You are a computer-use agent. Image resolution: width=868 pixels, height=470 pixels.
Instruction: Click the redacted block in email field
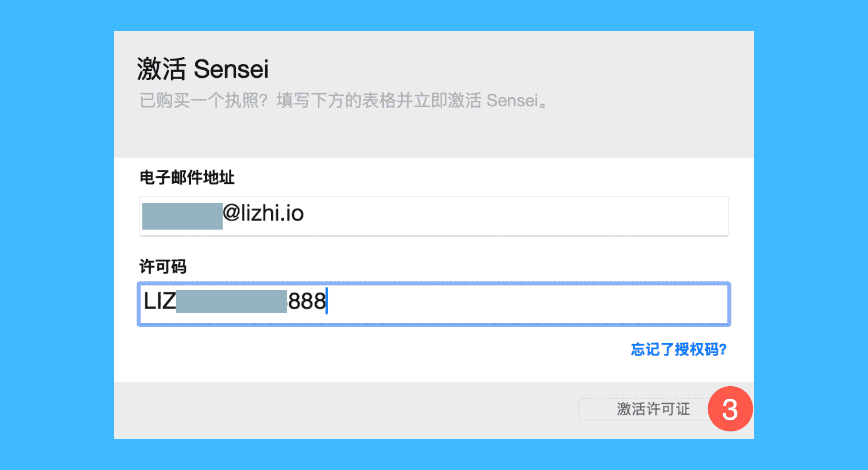point(182,216)
